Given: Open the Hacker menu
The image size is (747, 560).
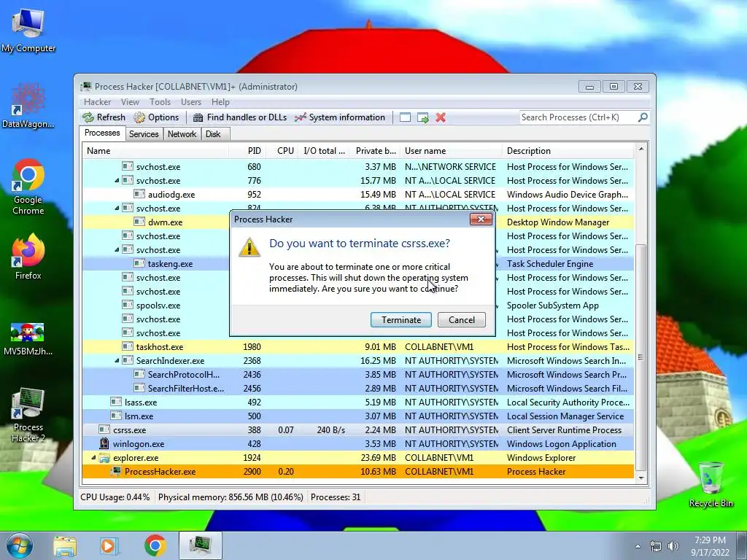Looking at the screenshot, I should point(97,102).
